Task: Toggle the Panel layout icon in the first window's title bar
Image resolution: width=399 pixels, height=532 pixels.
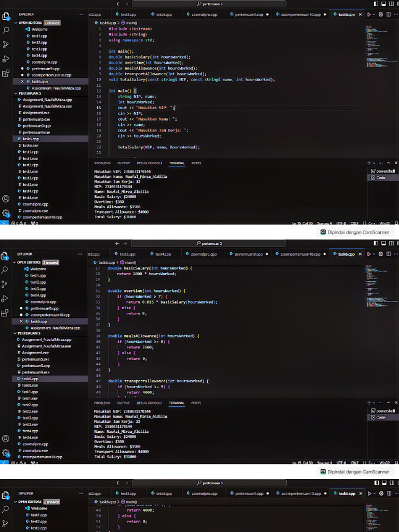Action: coord(384,4)
